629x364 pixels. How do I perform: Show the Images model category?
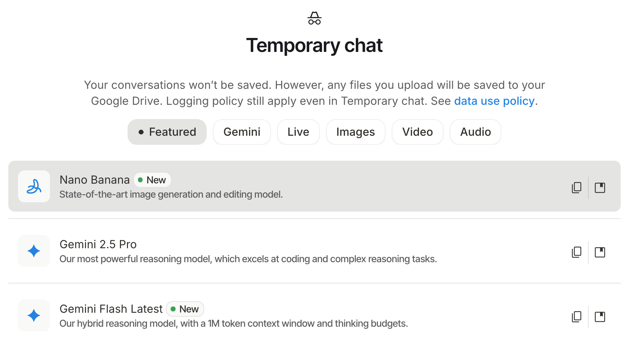point(355,132)
